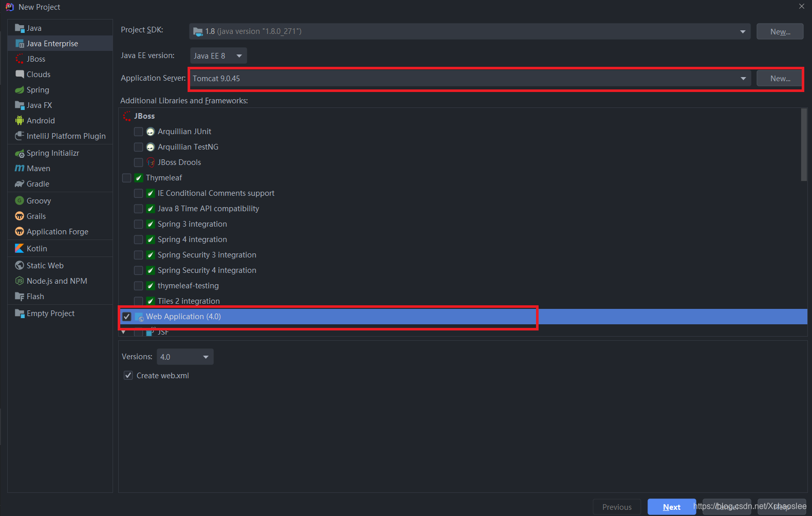Open the Java EE version dropdown

coord(218,56)
